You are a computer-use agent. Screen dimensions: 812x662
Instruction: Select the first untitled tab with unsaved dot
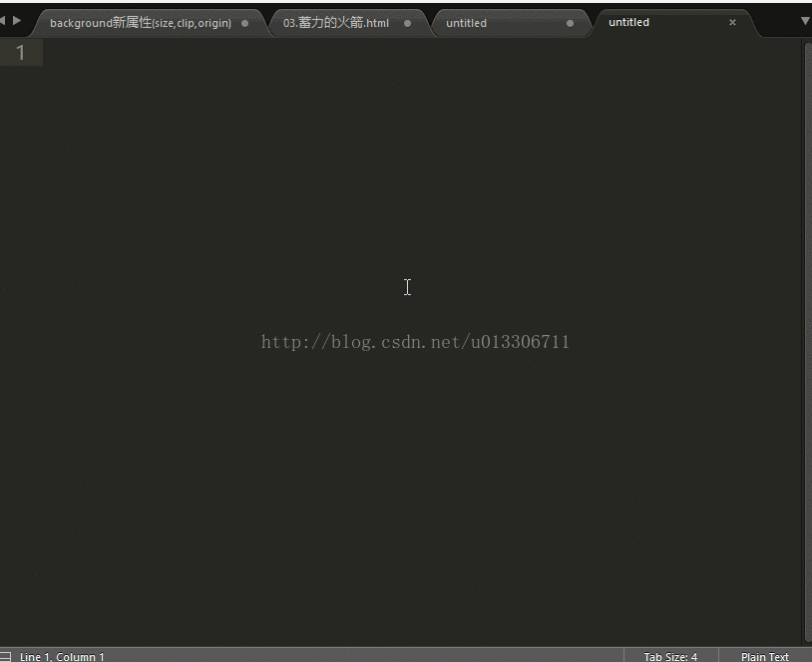click(511, 23)
